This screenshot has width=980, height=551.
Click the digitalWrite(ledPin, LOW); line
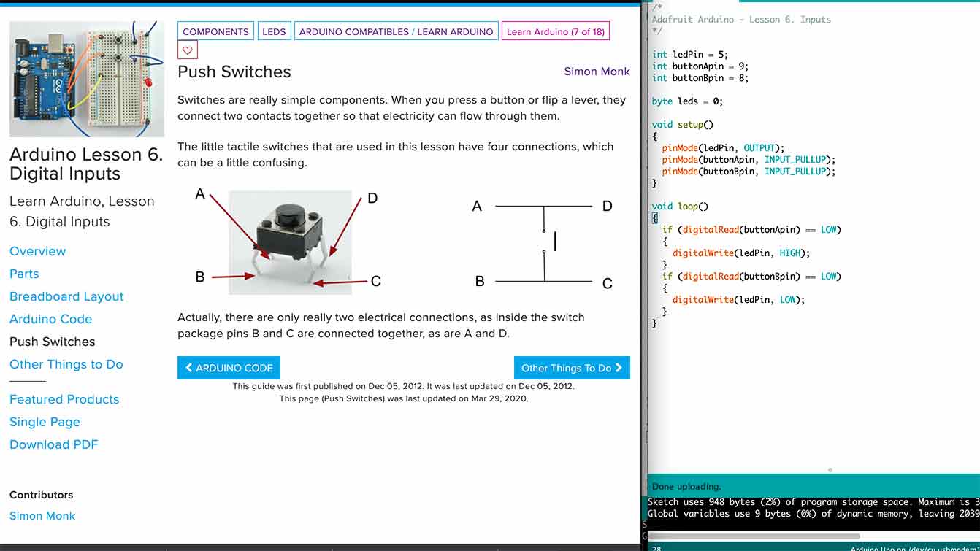tap(738, 300)
